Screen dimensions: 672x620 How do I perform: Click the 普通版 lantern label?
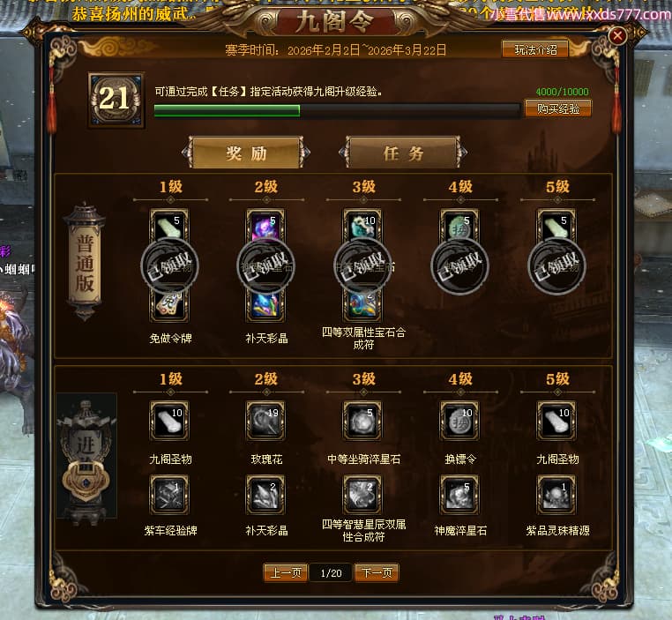85,262
